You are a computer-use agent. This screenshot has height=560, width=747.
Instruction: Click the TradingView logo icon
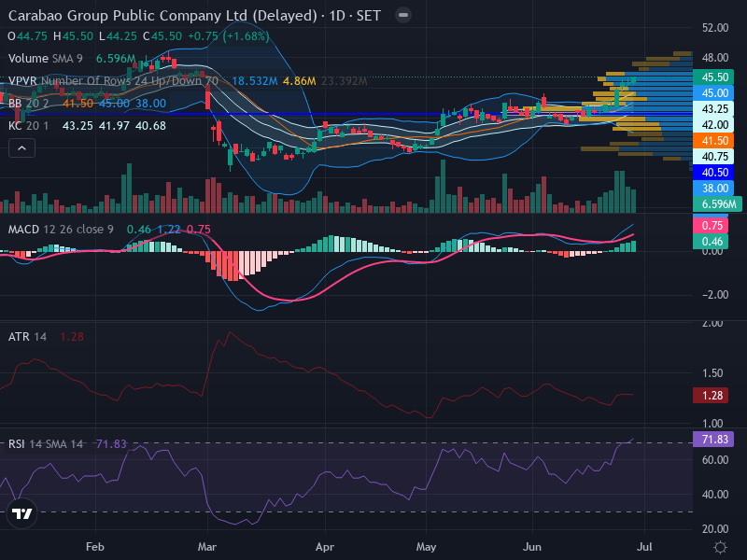click(x=21, y=513)
